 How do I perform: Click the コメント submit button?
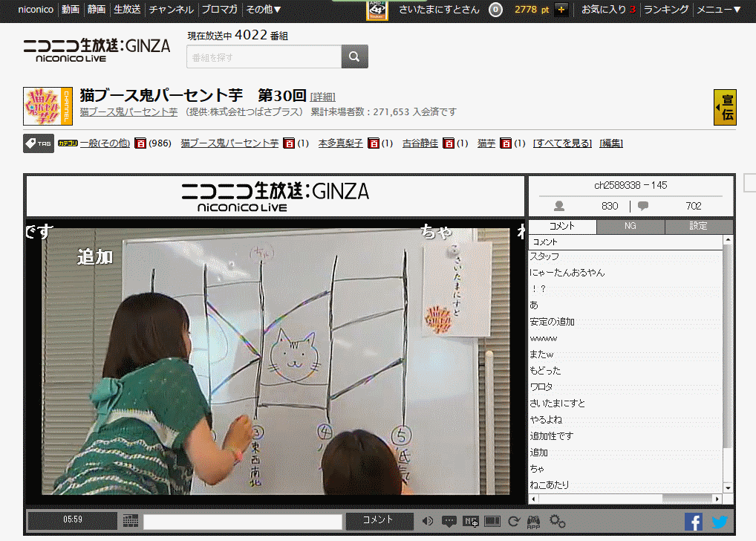pyautogui.click(x=379, y=521)
